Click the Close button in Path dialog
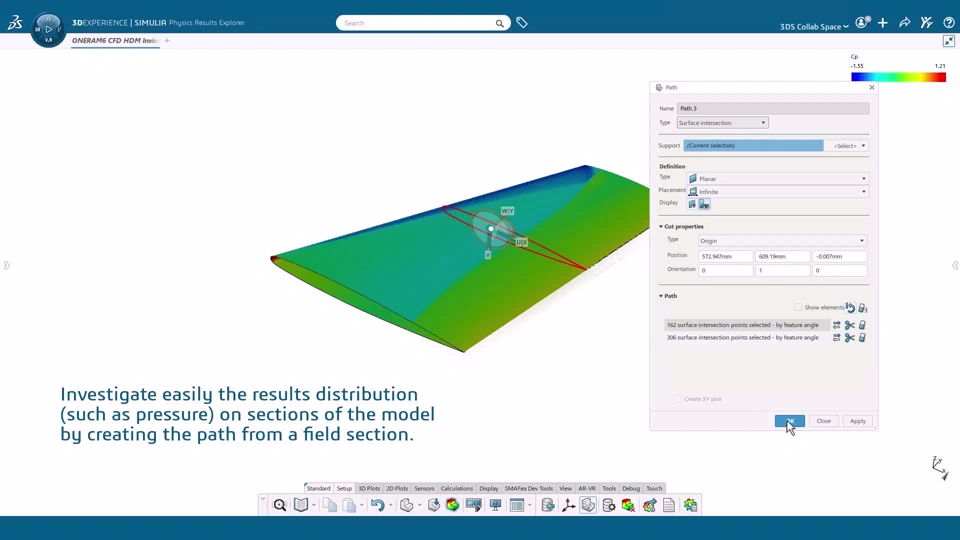This screenshot has height=540, width=960. pyautogui.click(x=823, y=421)
